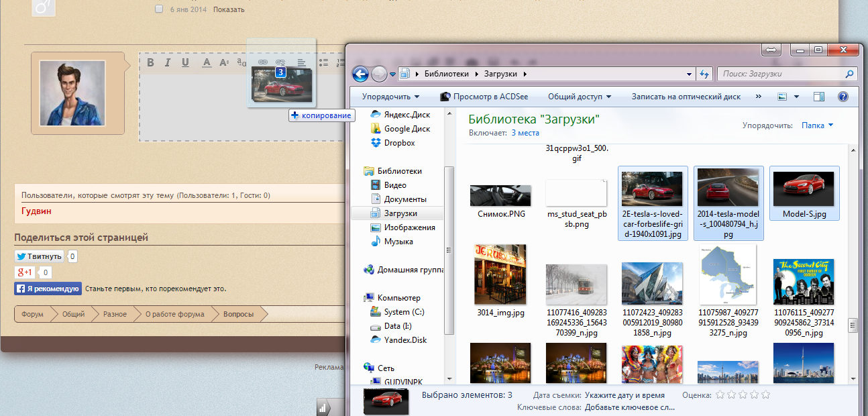Image resolution: width=868 pixels, height=416 pixels.
Task: Open view options dropdown arrow
Action: pyautogui.click(x=796, y=97)
